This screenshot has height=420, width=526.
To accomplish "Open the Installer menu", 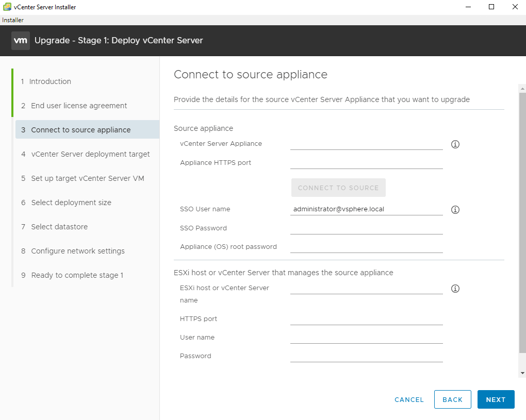I will (13, 20).
